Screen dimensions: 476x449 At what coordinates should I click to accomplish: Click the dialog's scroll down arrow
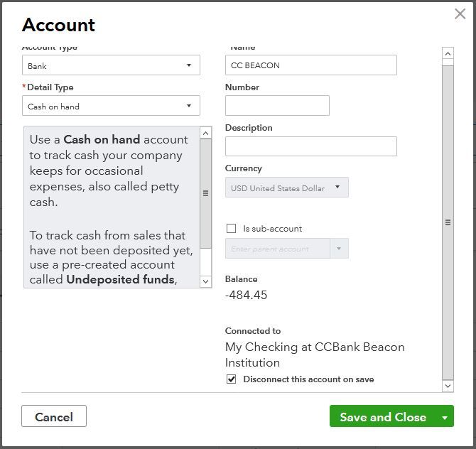click(x=448, y=386)
